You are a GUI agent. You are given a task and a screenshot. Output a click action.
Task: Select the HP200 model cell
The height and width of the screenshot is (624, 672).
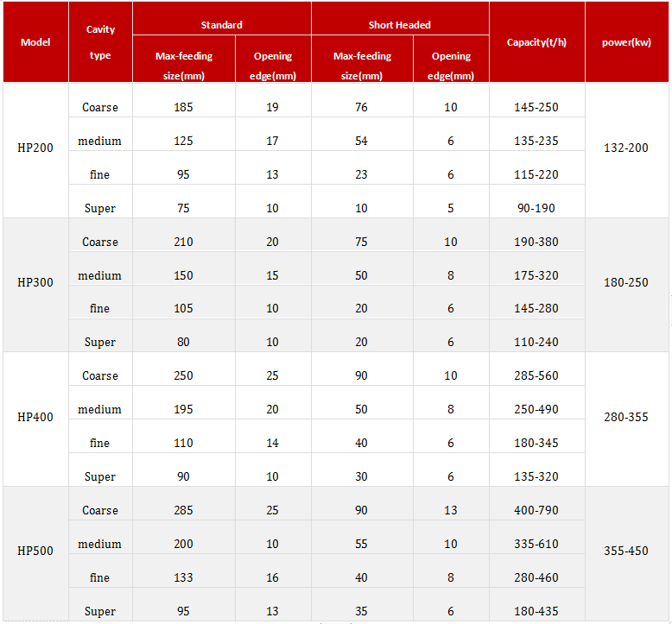(35, 148)
